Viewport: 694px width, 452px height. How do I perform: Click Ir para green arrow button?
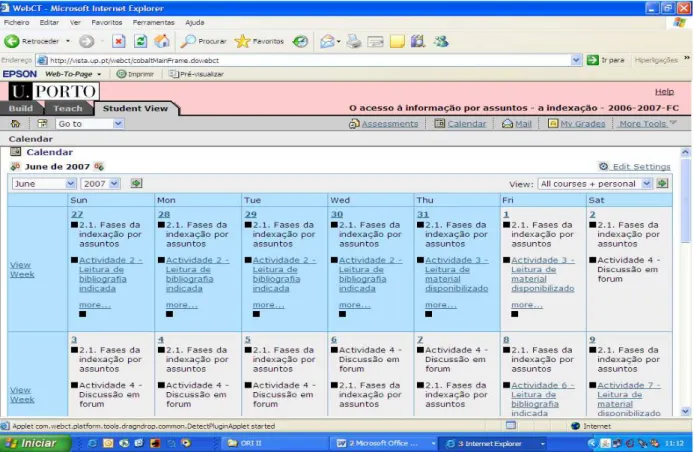592,60
